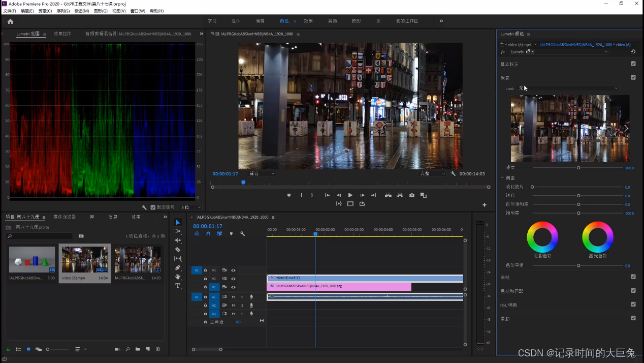Toggle V2 track visibility eye icon

coord(233,279)
